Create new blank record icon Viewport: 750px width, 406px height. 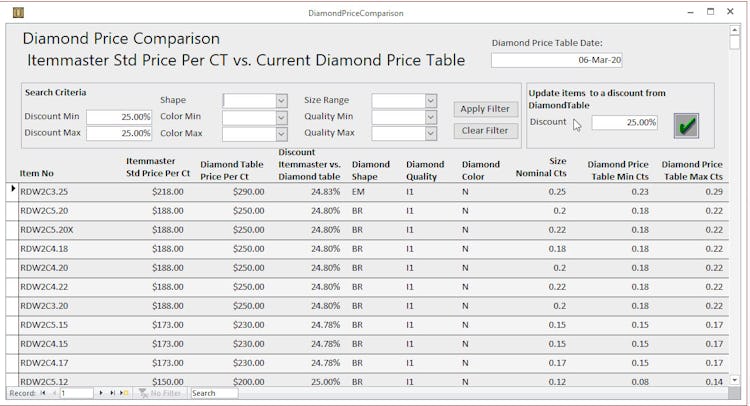124,393
